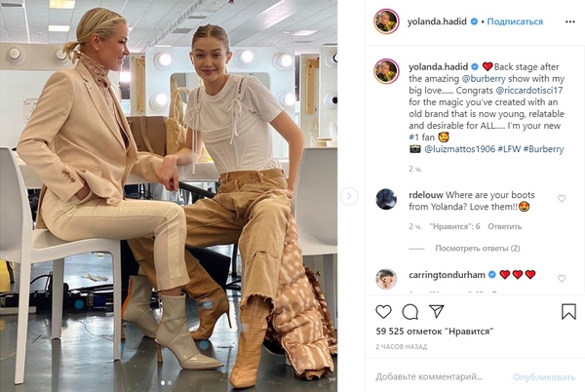Reply to rdelouw via Ответить
Screen dimensions: 585x392
coord(504,226)
